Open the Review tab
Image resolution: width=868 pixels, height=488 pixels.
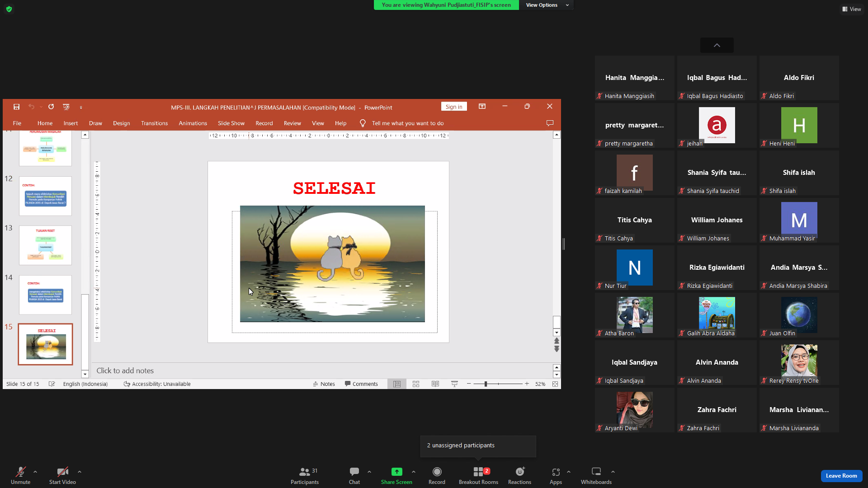[292, 123]
